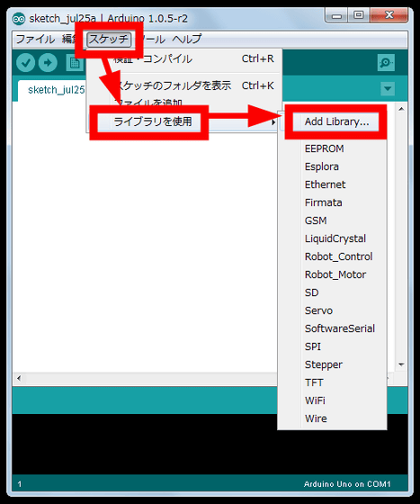Open the ファイル menu
This screenshot has height=504, width=420.
coord(35,40)
